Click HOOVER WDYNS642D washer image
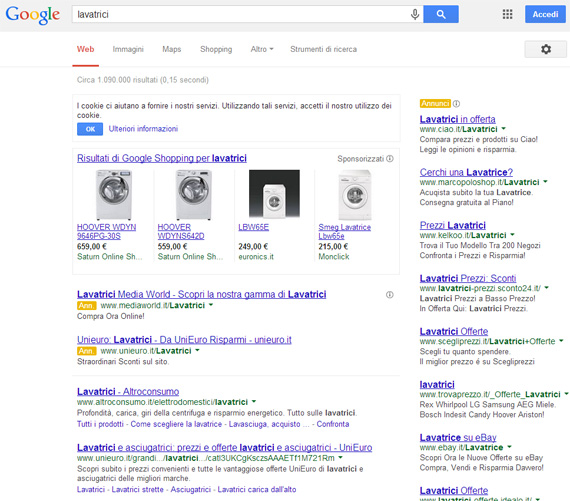Image resolution: width=570 pixels, height=501 pixels. coord(194,195)
